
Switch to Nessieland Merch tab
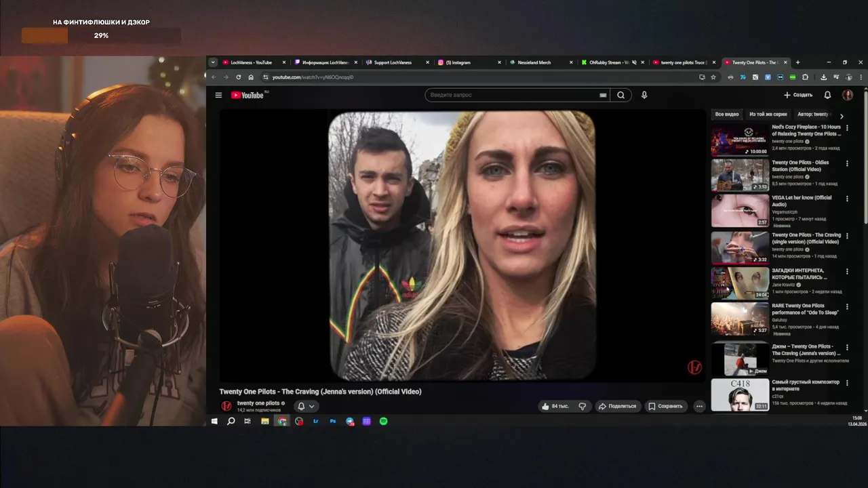[x=542, y=62]
